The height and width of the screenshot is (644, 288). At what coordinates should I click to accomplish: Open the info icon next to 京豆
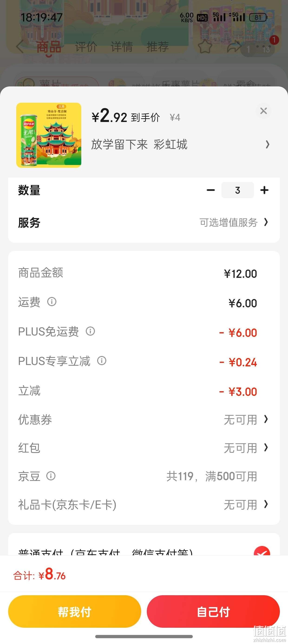coord(51,476)
